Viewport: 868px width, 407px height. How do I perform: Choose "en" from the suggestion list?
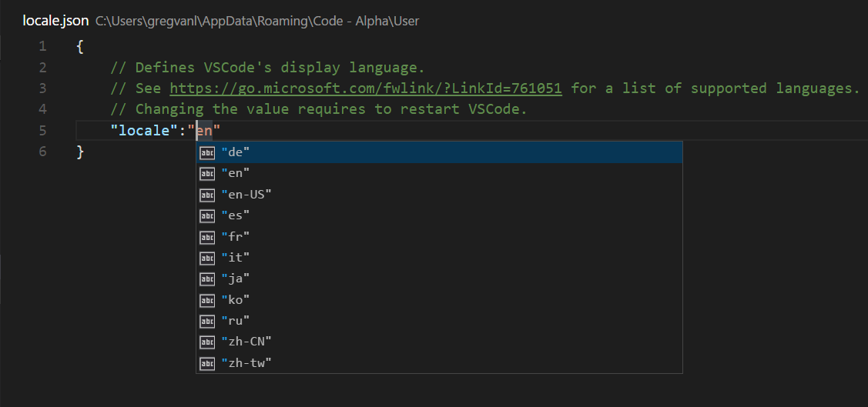tap(440, 174)
